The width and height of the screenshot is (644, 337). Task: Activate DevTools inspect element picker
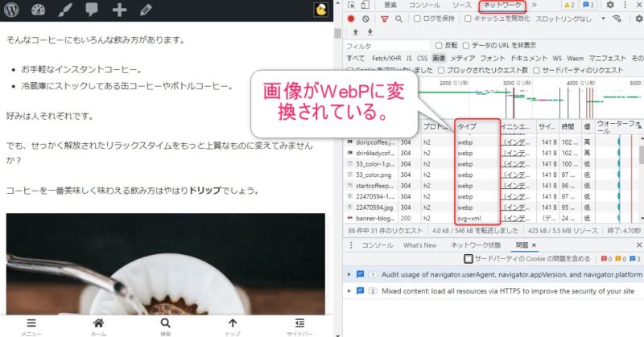351,5
